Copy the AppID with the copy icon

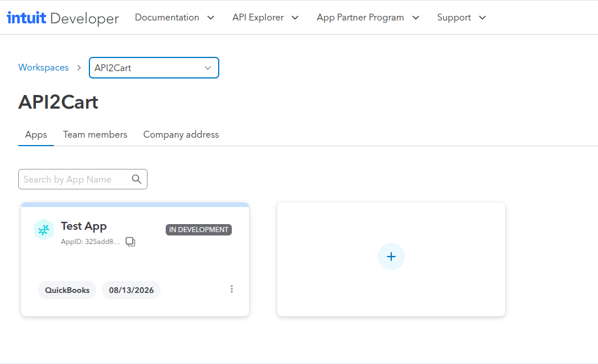pyautogui.click(x=130, y=241)
